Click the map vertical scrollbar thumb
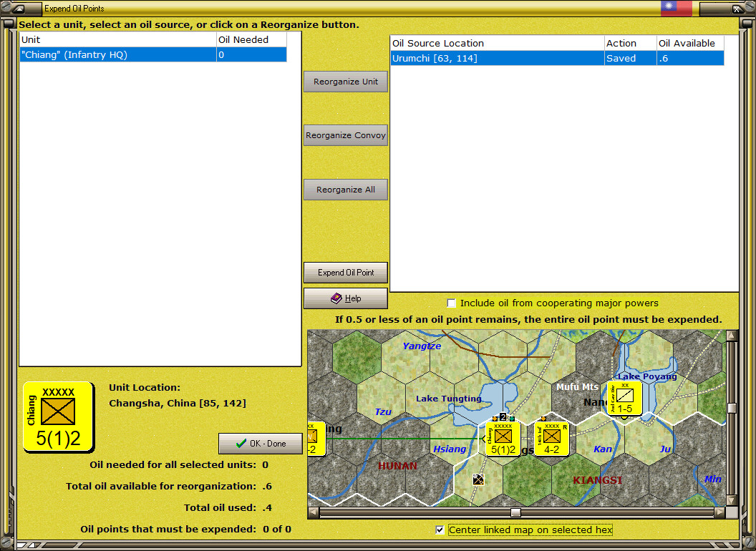Viewport: 756px width, 551px height. 732,409
